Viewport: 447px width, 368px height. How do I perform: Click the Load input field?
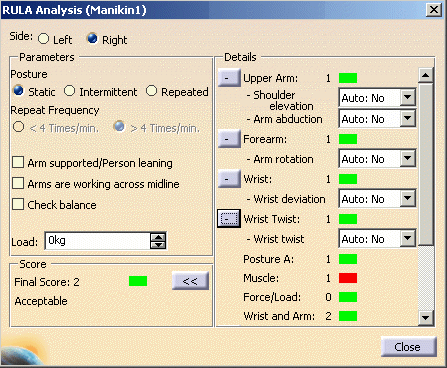(97, 241)
